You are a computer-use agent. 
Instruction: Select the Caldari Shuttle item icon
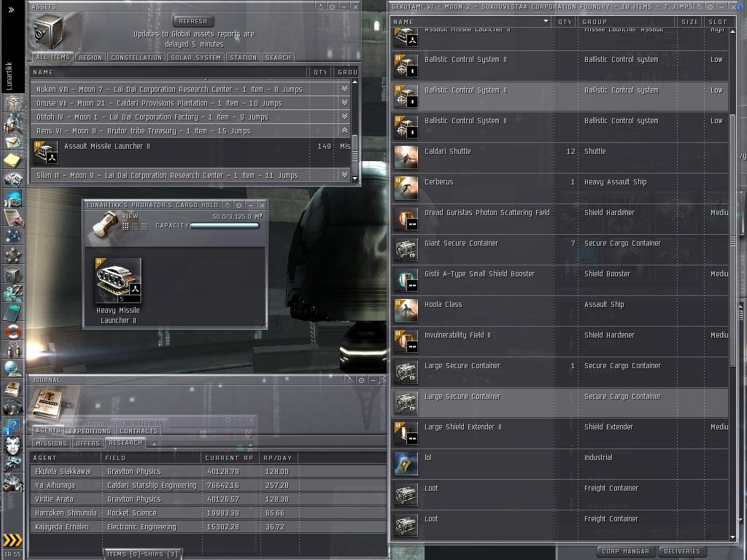tap(406, 157)
